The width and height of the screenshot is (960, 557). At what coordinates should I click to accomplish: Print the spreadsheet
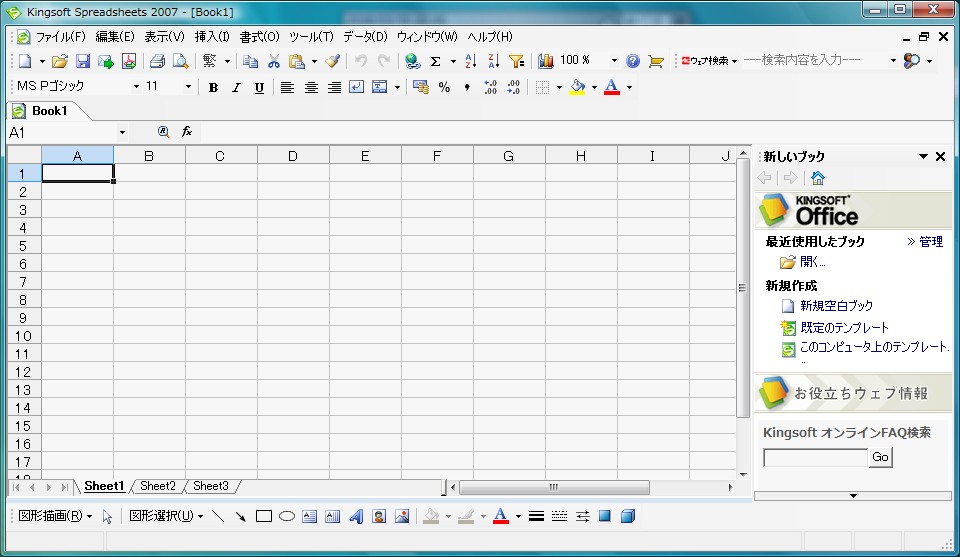(157, 61)
